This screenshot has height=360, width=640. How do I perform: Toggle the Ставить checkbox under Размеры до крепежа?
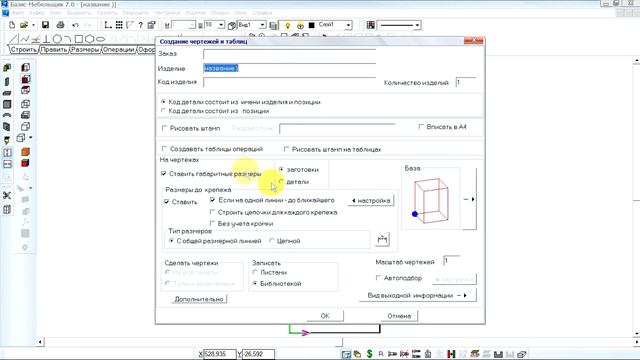pos(167,202)
